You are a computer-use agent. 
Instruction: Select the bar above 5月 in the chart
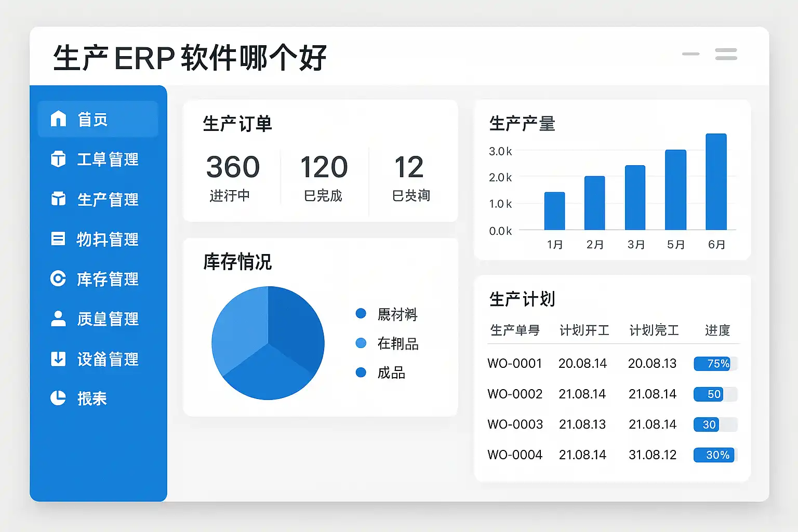675,190
